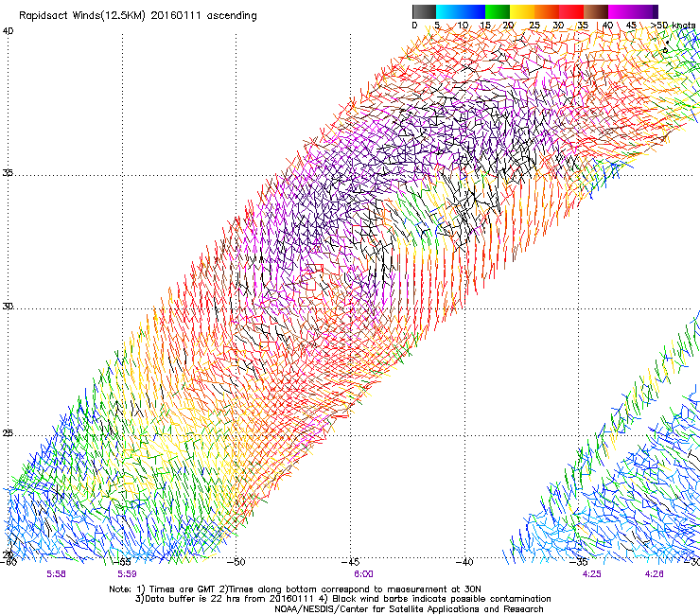700x615 pixels.
Task: Click the purple time label '4:26'
Action: click(x=654, y=574)
